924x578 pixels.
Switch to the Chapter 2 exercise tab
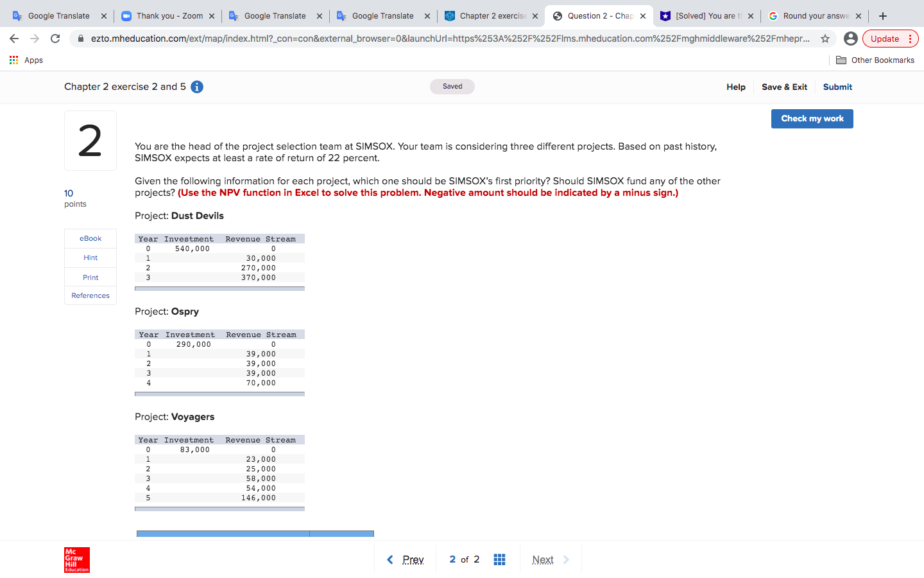[x=493, y=16]
